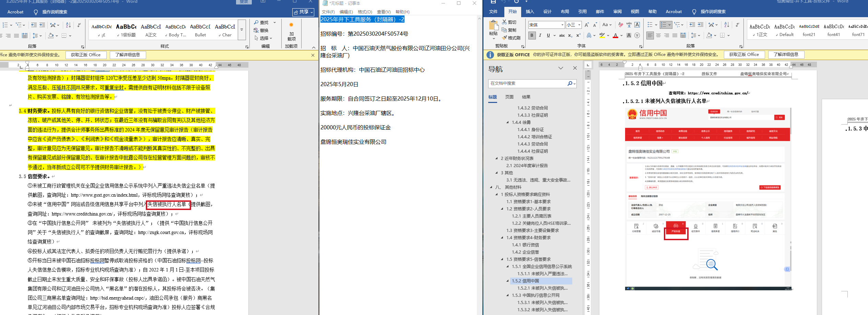The image size is (868, 315).
Task: Click multilevel list icon in right Word
Action: [x=677, y=25]
